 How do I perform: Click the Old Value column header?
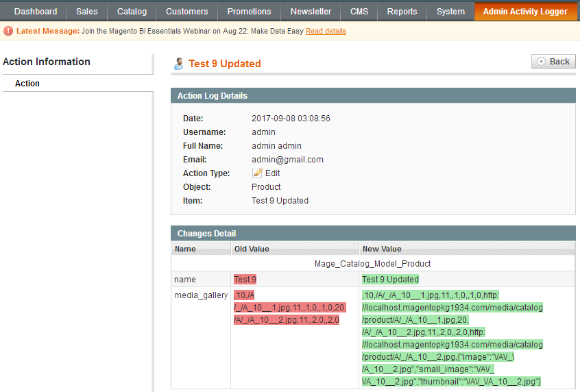point(251,249)
